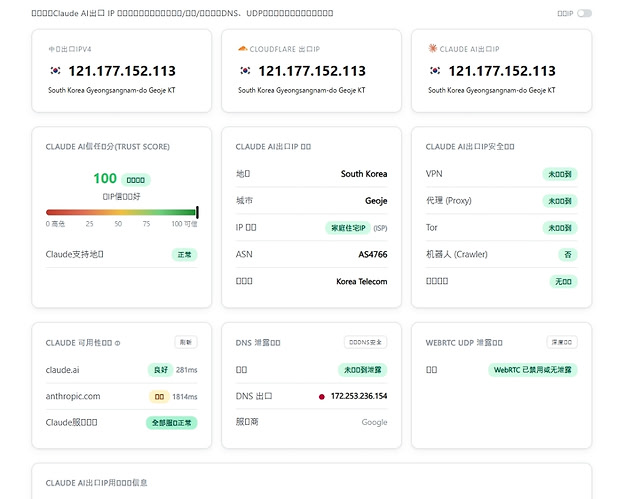
Task: Click the 'Geoje' city value
Action: click(376, 201)
